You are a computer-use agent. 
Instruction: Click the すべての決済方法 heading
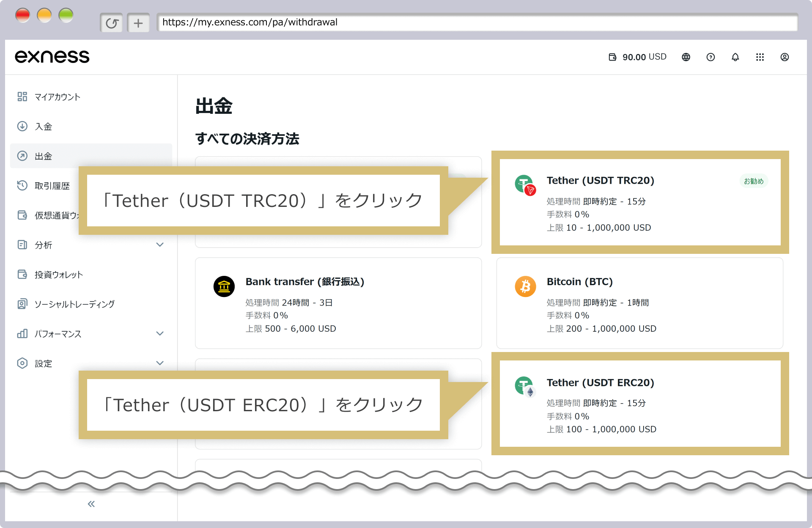[247, 139]
